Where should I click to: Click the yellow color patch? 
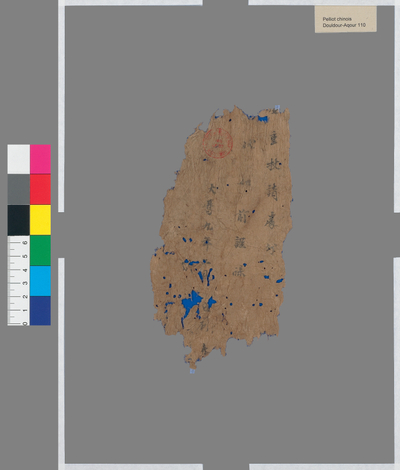(x=40, y=220)
